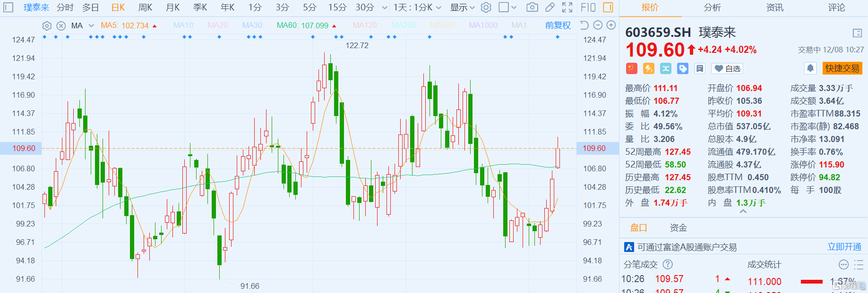Toggle the left sidebar panel
The image size is (868, 293).
pos(9,8)
